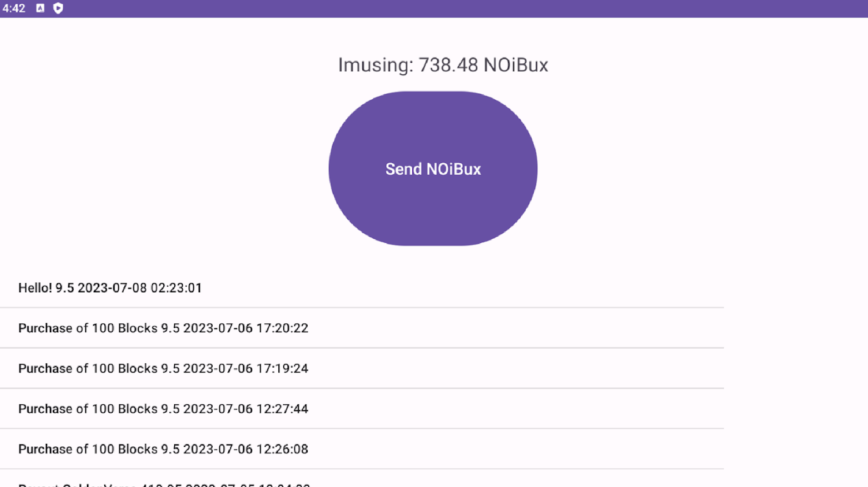Tap the 2023-07-08 date on Hello! entry
This screenshot has height=487, width=868.
pyautogui.click(x=112, y=288)
